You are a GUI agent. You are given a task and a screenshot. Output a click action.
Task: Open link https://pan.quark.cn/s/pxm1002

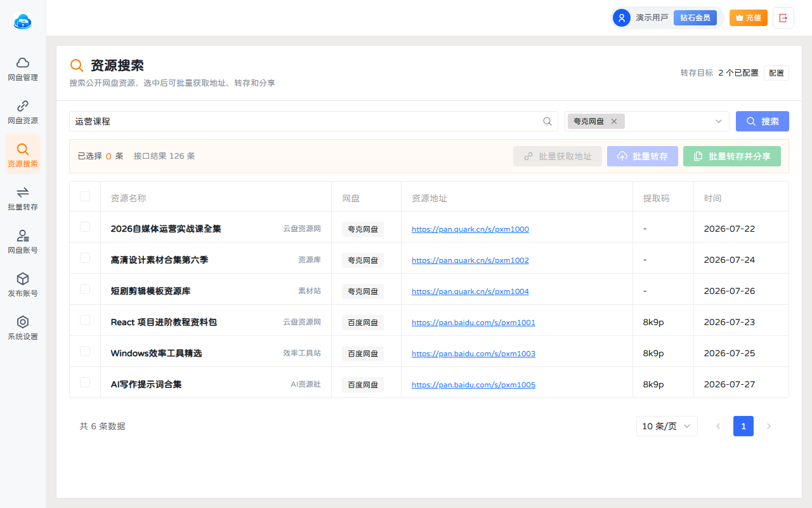[x=470, y=260]
